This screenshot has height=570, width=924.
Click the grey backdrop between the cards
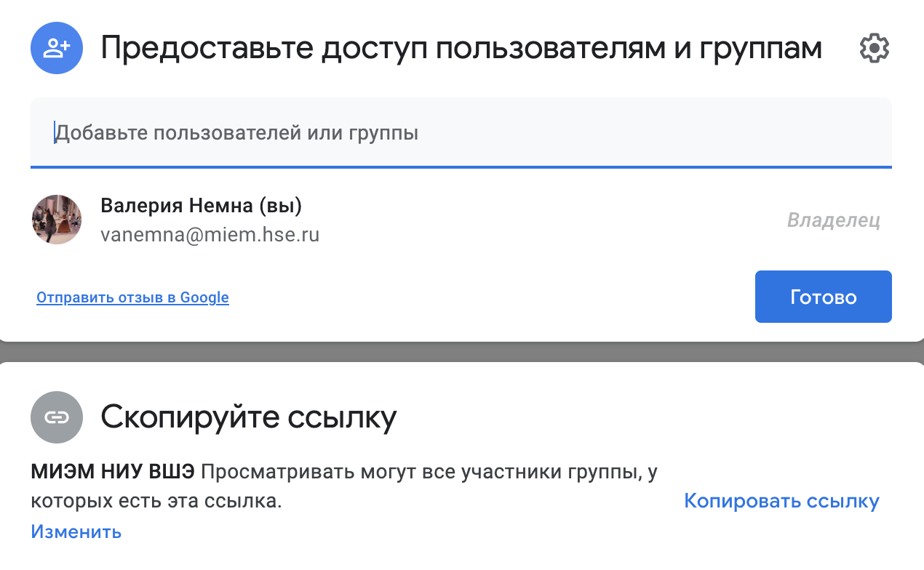point(461,352)
